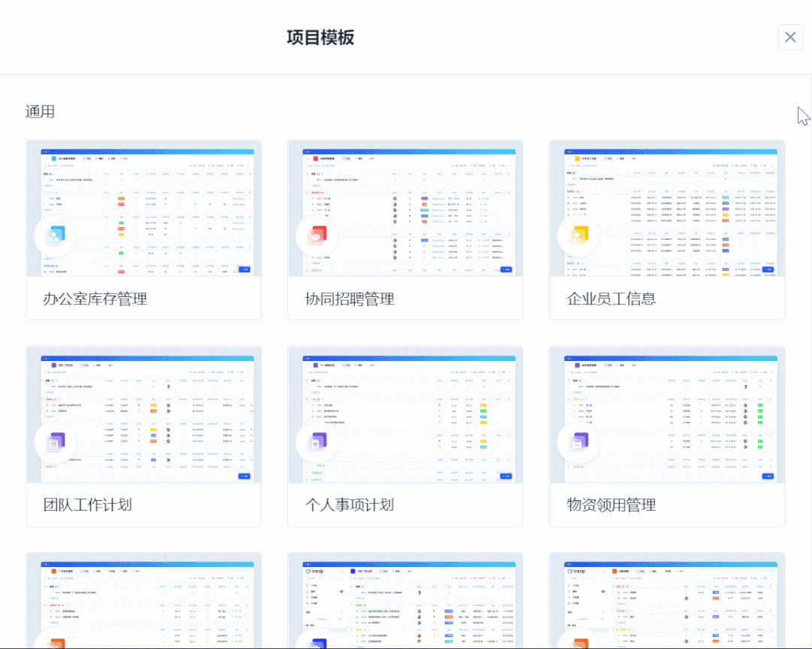
Task: Click the purple 团队工作计划 template badge
Action: (x=56, y=442)
